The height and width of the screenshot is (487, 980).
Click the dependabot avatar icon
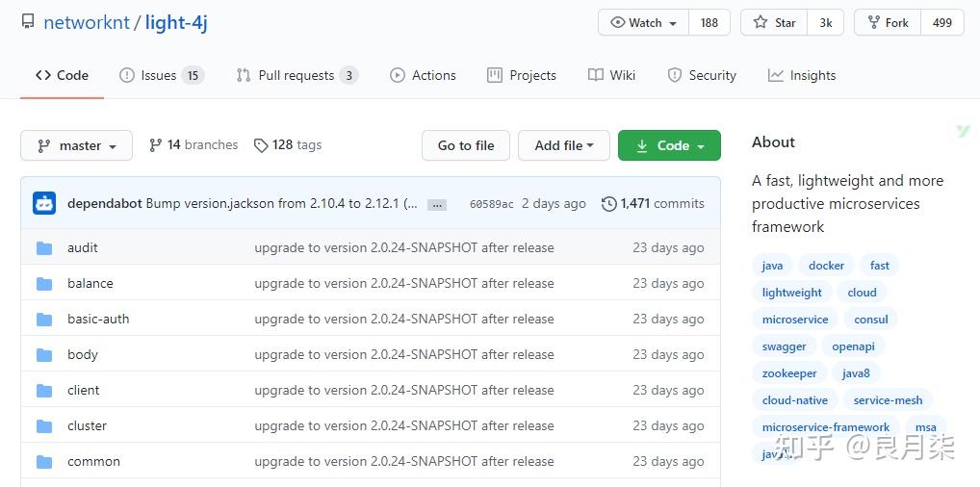pyautogui.click(x=44, y=203)
